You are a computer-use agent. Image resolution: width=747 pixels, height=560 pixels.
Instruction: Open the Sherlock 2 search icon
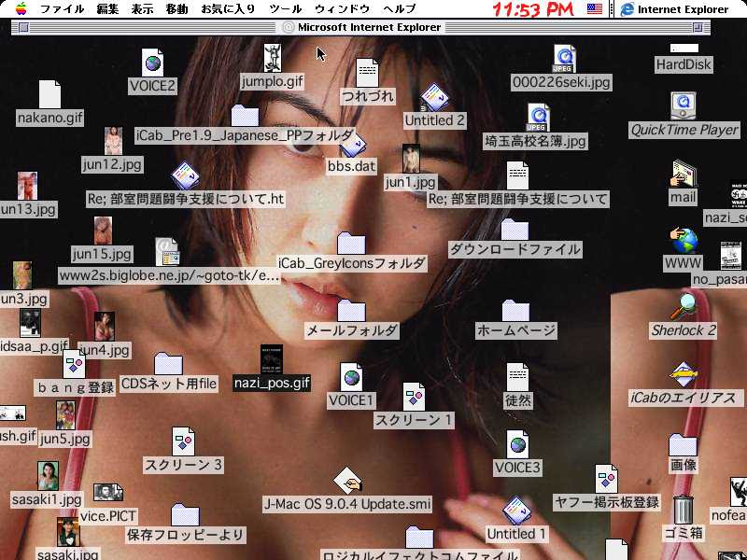coord(686,305)
